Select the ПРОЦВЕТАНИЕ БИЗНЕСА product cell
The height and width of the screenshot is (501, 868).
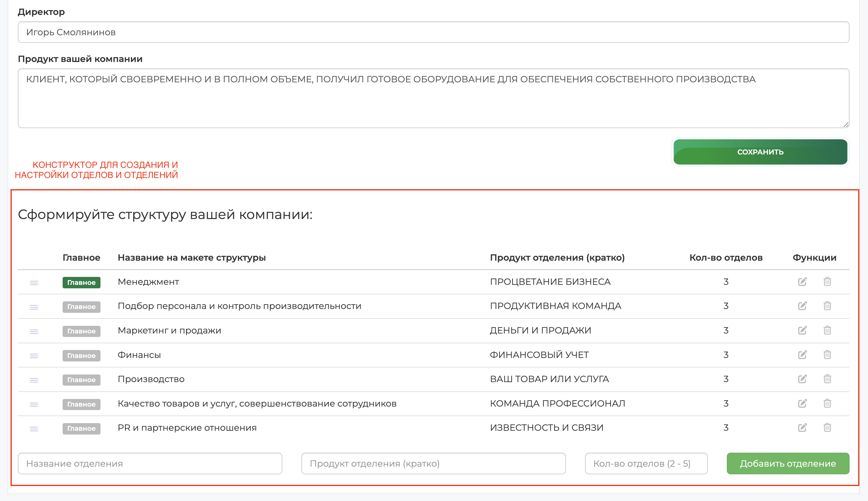click(550, 282)
